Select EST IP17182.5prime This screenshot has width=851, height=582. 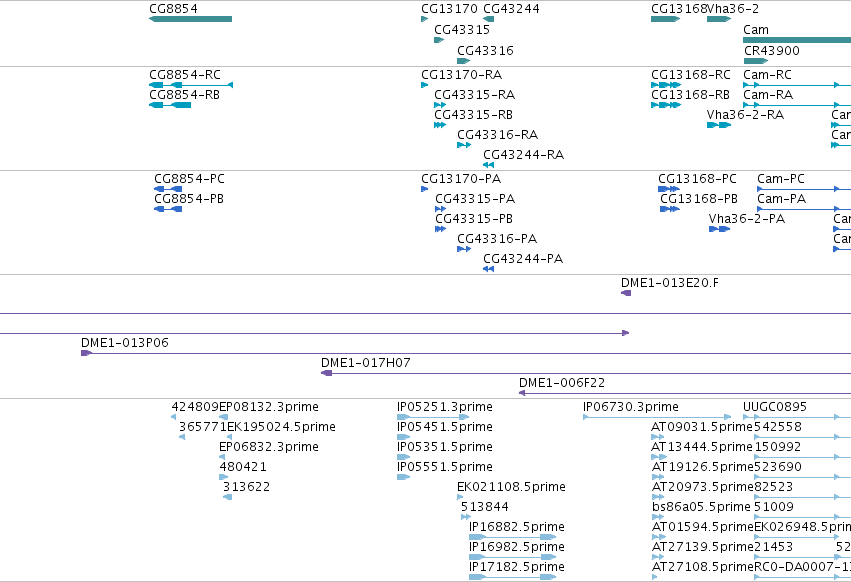tap(512, 577)
